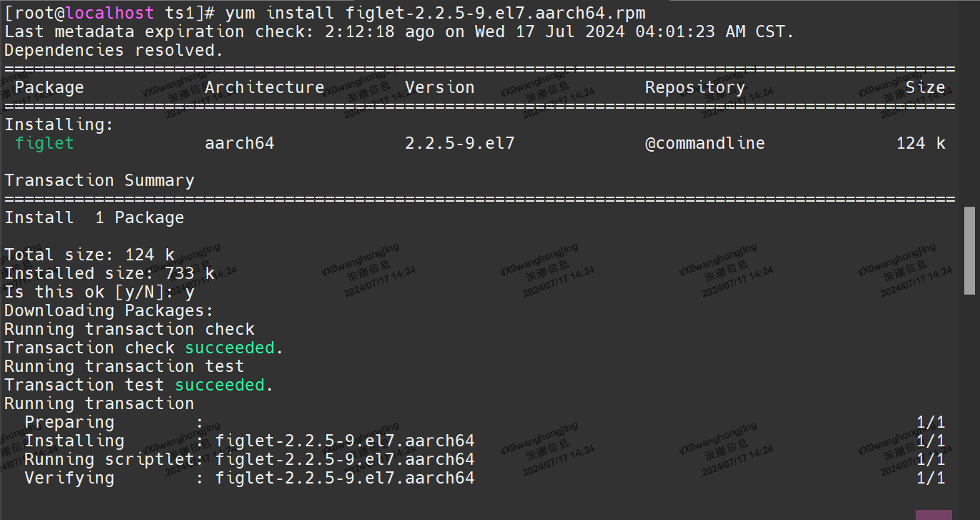
Task: Click the Repository column header
Action: [x=695, y=87]
